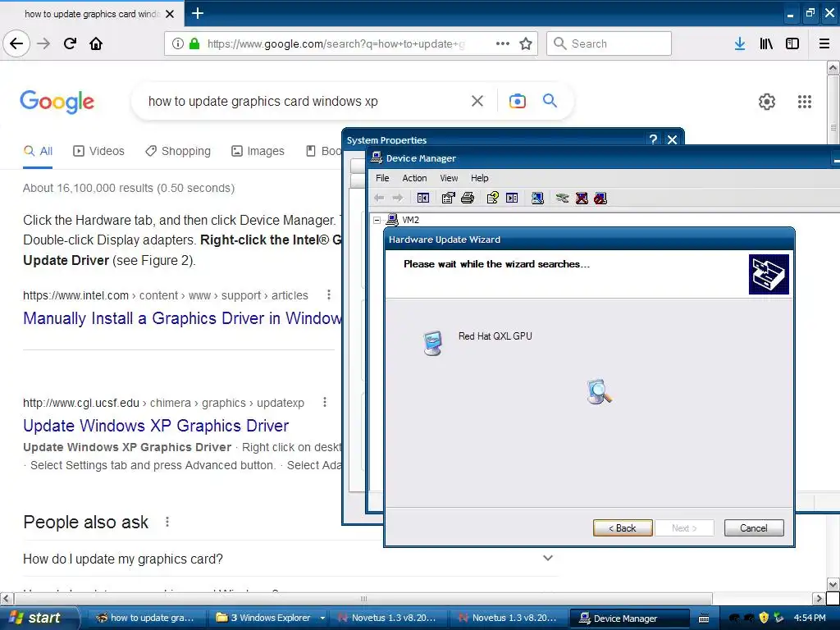The image size is (840, 630).
Task: Open the Action menu in Device Manager
Action: click(414, 178)
